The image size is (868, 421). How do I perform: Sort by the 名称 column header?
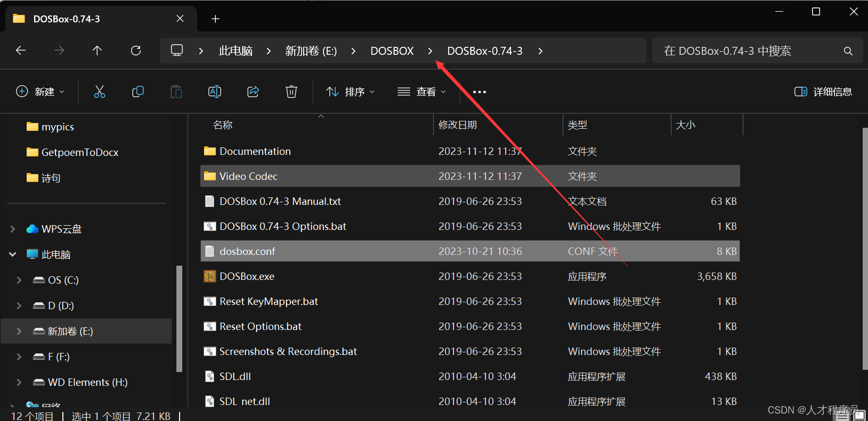223,125
